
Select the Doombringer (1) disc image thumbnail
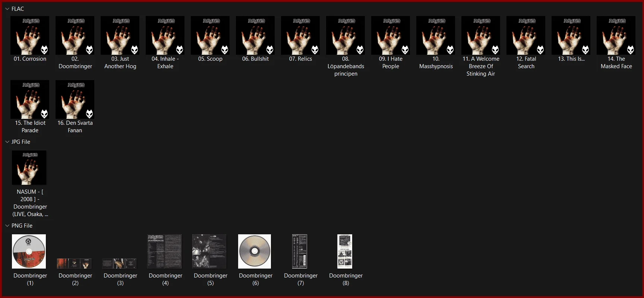click(29, 251)
